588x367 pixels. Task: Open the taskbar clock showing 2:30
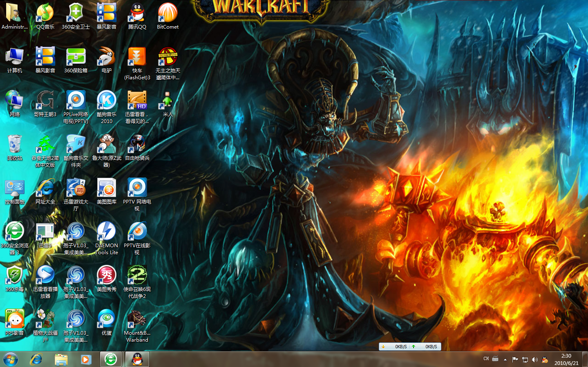coord(566,359)
